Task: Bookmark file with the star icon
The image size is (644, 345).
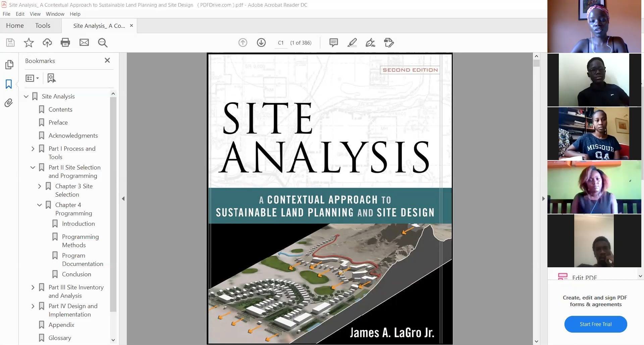Action: (29, 43)
